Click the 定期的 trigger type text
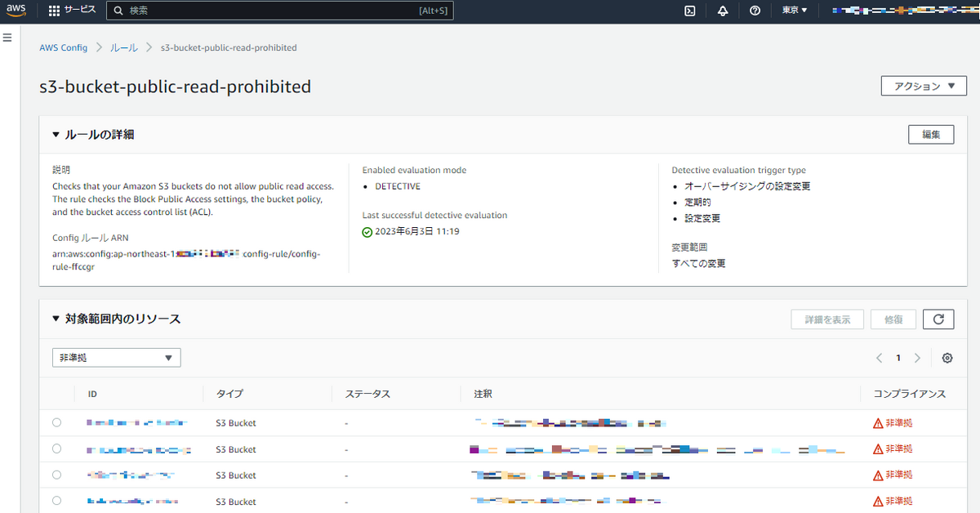980x513 pixels. (697, 202)
